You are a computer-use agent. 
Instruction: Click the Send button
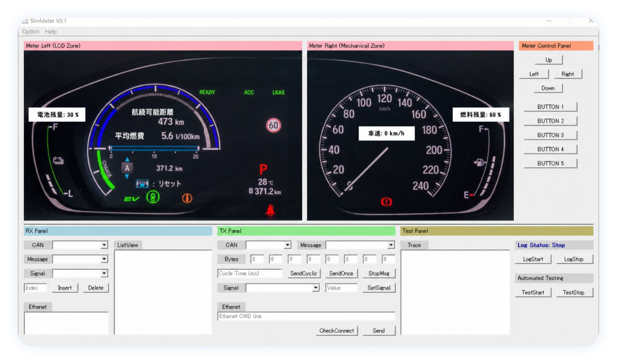point(379,331)
